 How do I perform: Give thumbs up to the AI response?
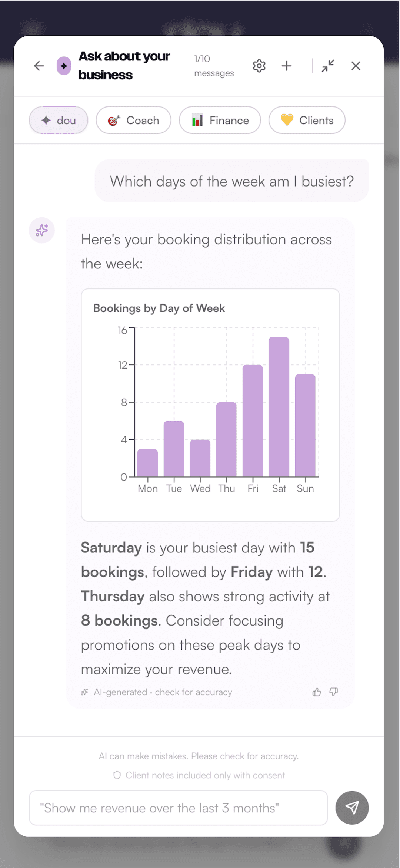pyautogui.click(x=317, y=692)
